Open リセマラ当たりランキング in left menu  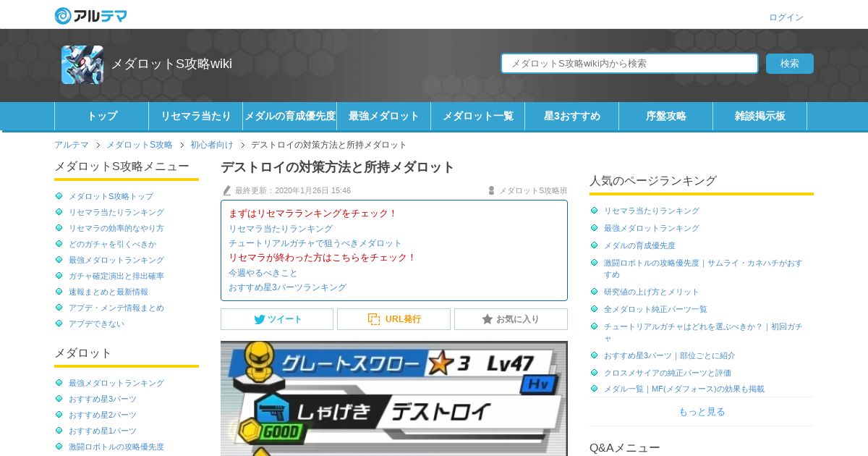tap(116, 212)
